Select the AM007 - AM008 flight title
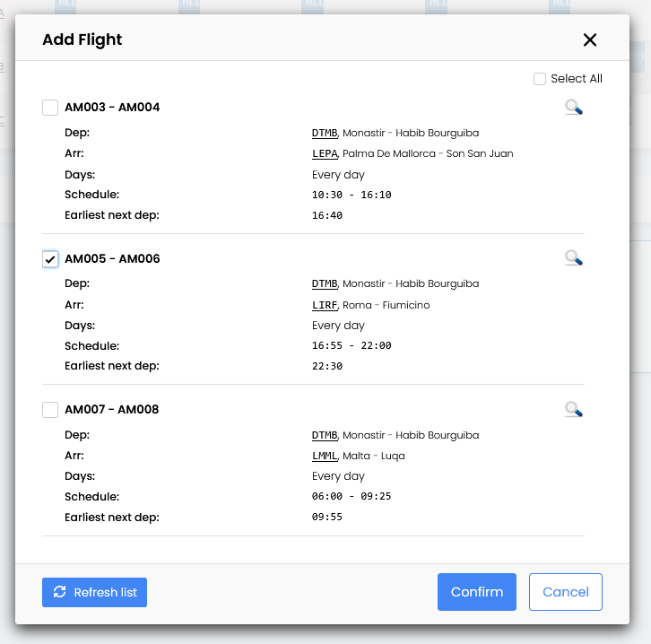Screen dimensions: 651x644 click(x=112, y=410)
